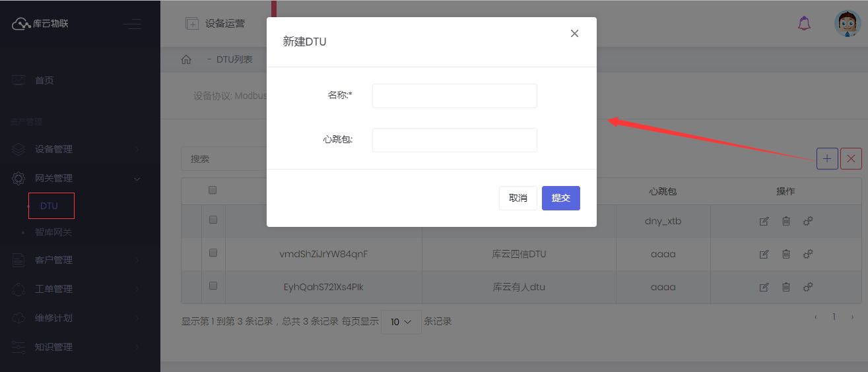
Task: Click link icon for dny_xtb row
Action: [x=807, y=221]
